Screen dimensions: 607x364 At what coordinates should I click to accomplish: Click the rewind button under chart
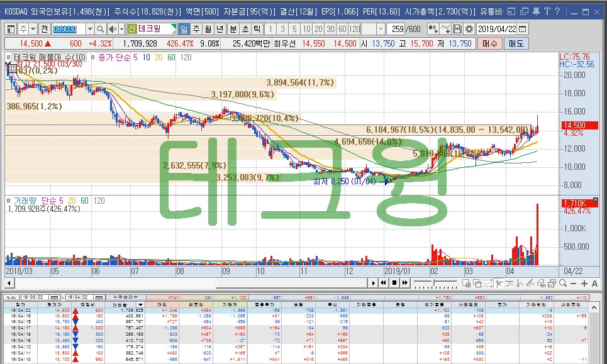tap(383, 283)
